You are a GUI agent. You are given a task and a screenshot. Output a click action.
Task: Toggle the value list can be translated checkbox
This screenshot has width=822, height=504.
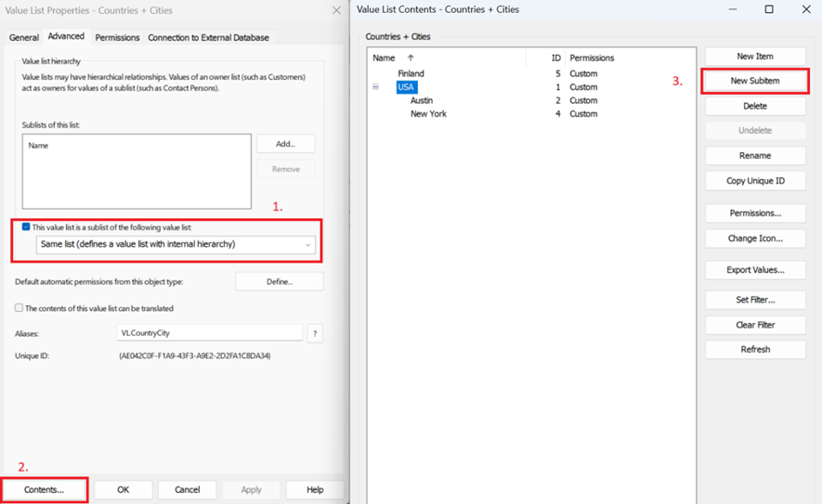click(x=19, y=307)
